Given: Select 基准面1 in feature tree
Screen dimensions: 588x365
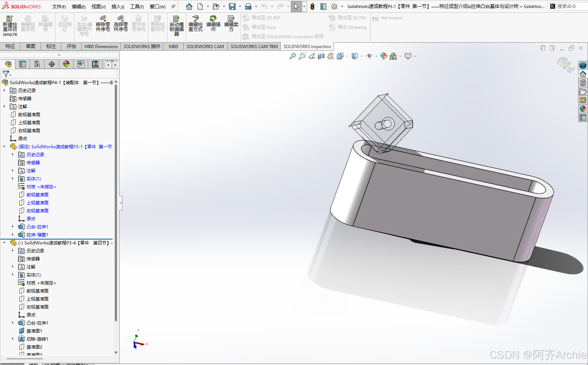Looking at the screenshot, I should 34,331.
